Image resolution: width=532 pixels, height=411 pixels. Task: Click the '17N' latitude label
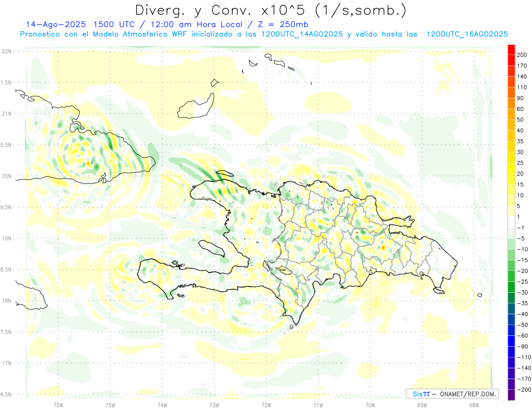[7, 363]
